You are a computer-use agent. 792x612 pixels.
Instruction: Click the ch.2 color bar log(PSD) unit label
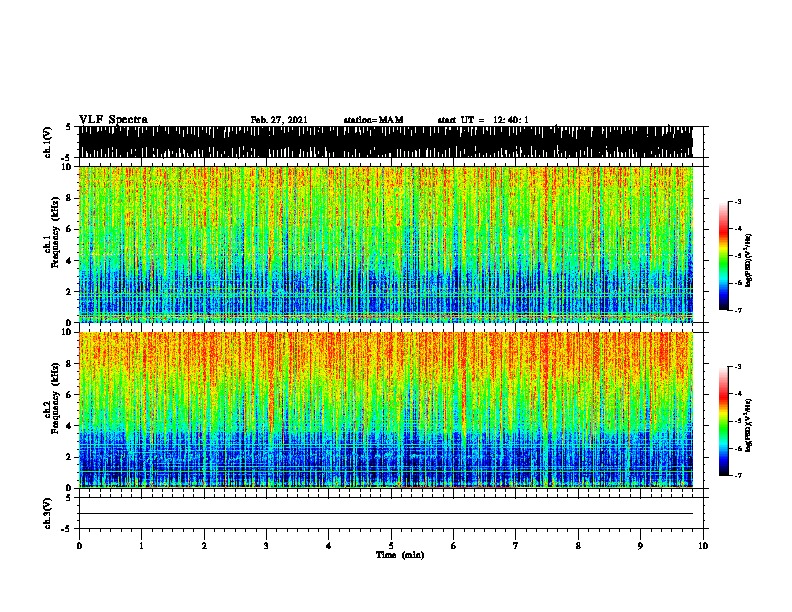(749, 425)
